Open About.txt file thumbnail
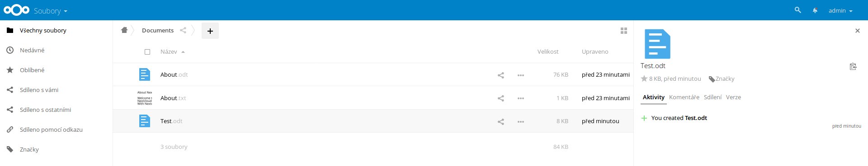868x166 pixels. [145, 98]
